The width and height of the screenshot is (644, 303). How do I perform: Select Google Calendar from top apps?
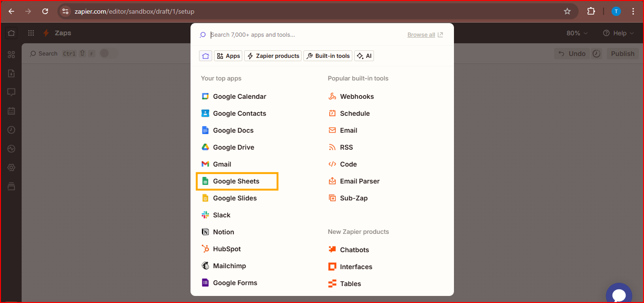click(234, 96)
